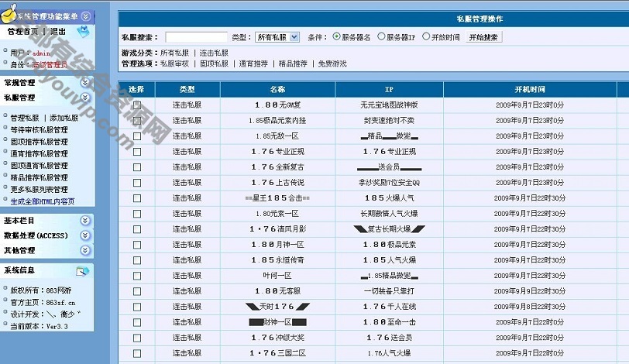Filter by 连击私服 game category

coord(214,53)
